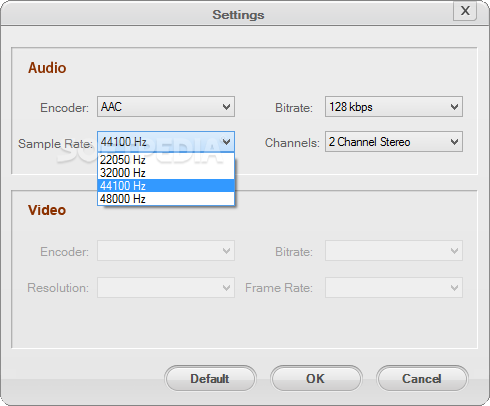Pick the highlighted 44100 Hz list option
Screen dimensions: 490x406
pos(166,186)
